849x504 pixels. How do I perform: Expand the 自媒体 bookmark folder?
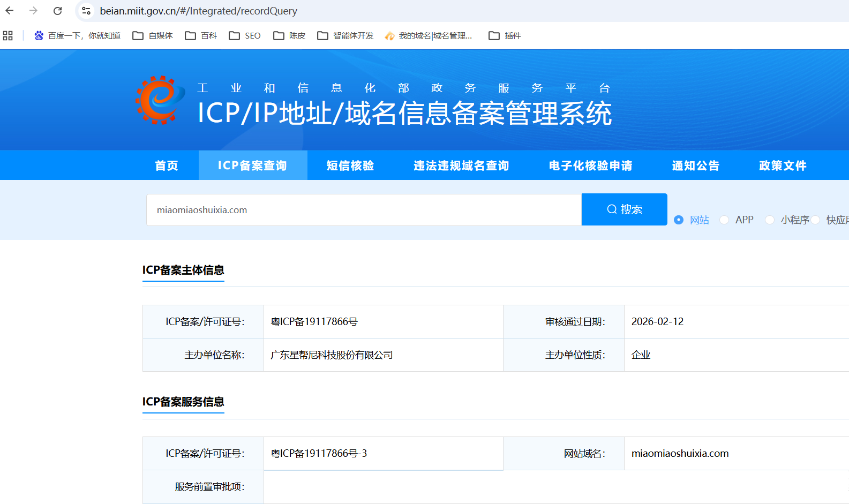point(153,36)
